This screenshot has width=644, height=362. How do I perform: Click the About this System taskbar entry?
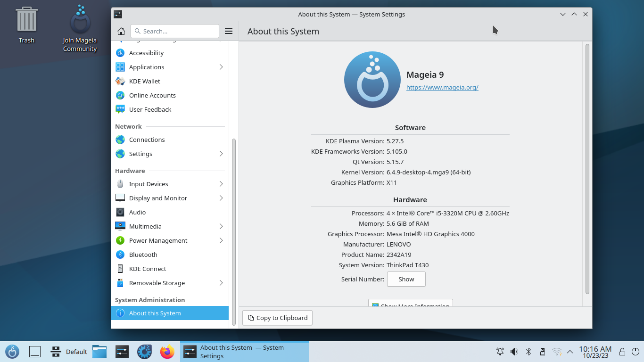[x=244, y=352]
